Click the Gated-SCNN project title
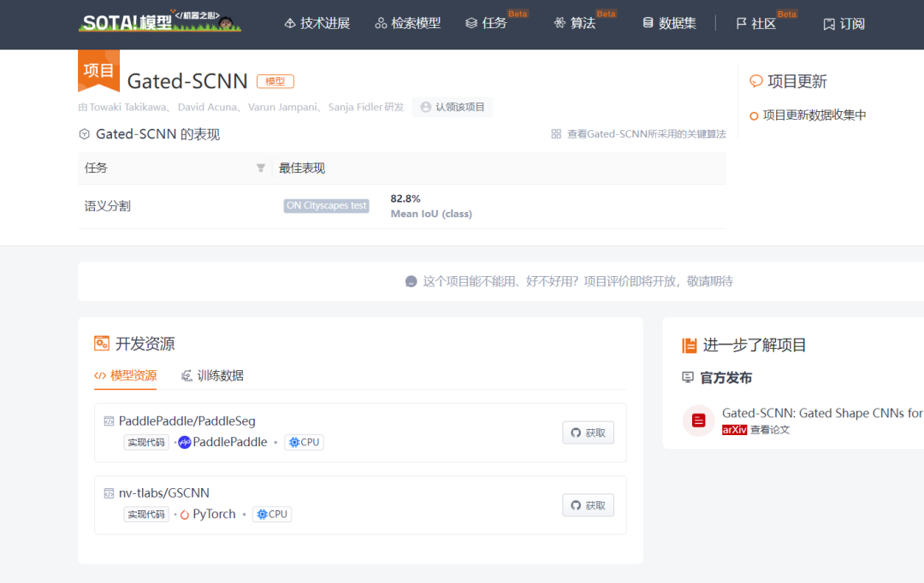Screen dimensions: 924x583 187,81
